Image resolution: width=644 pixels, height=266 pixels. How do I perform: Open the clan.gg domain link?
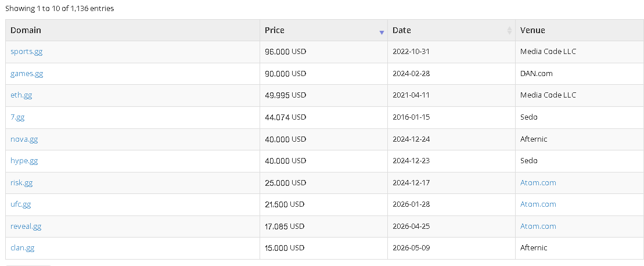click(22, 248)
